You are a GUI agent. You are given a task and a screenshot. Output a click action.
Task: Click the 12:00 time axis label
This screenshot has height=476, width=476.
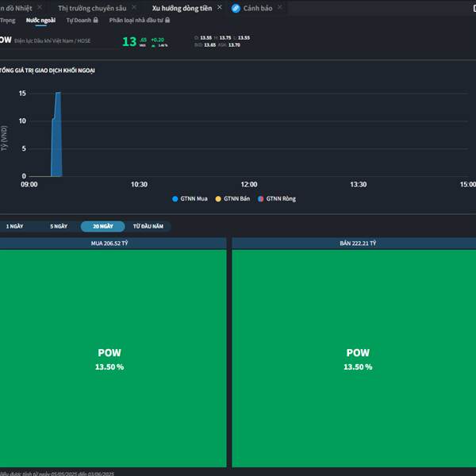click(249, 185)
